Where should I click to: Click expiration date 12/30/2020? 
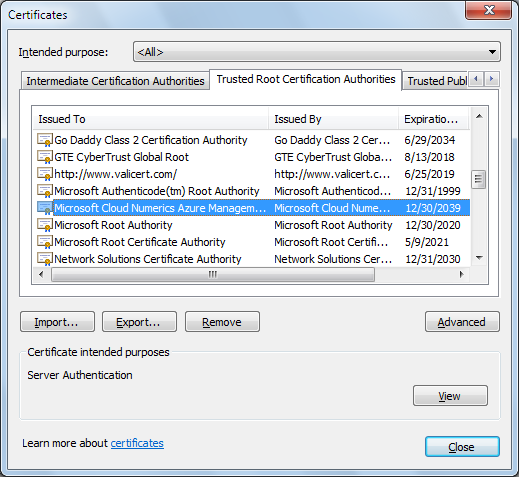[x=433, y=225]
